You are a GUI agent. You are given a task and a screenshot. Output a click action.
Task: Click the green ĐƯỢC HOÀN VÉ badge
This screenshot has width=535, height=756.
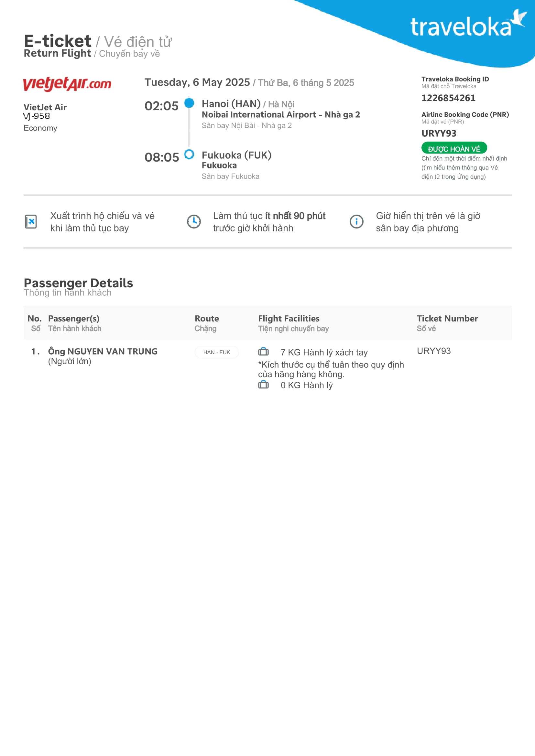(453, 148)
